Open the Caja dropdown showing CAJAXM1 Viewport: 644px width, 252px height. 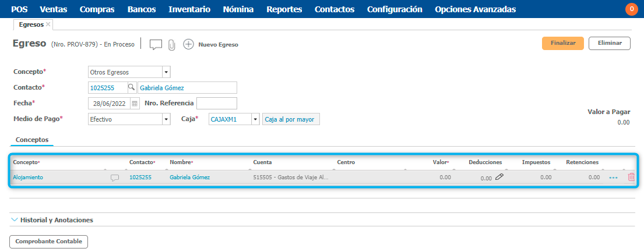pyautogui.click(x=255, y=119)
